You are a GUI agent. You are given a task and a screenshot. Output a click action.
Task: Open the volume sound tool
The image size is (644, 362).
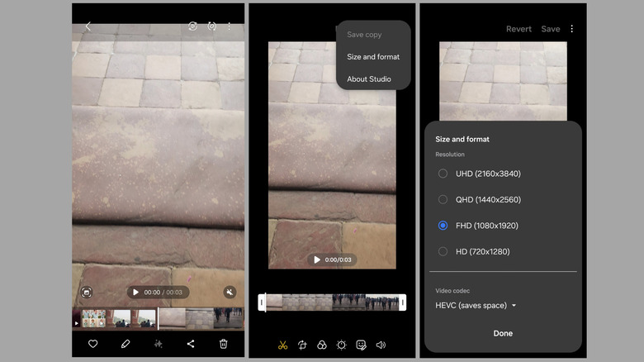[381, 345]
